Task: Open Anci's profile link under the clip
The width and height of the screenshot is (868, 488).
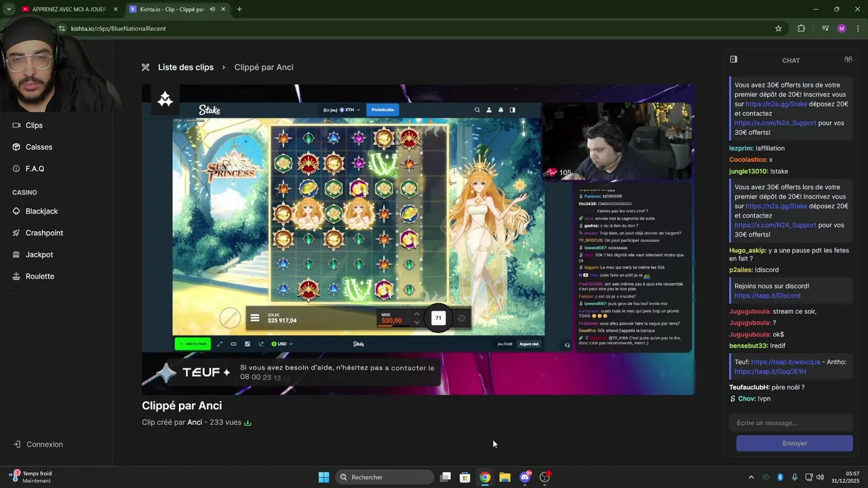Action: tap(195, 422)
